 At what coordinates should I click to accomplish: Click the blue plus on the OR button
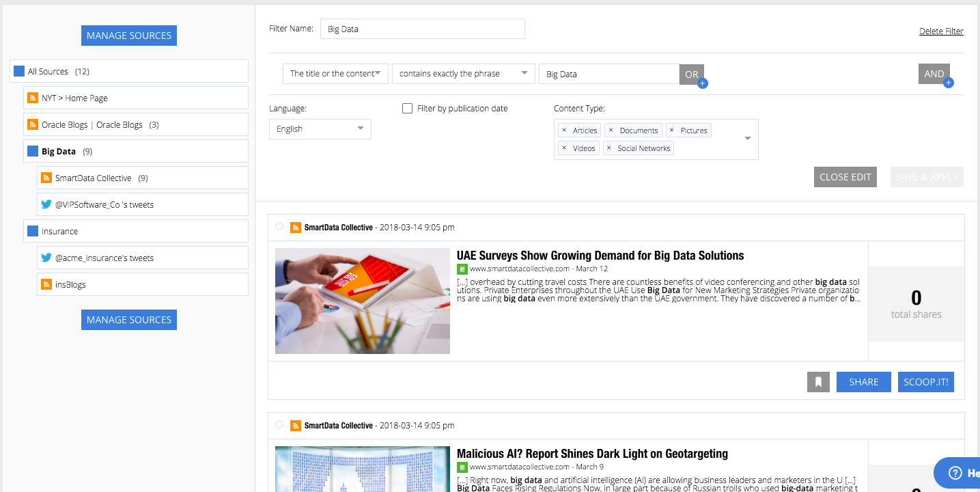click(x=703, y=83)
